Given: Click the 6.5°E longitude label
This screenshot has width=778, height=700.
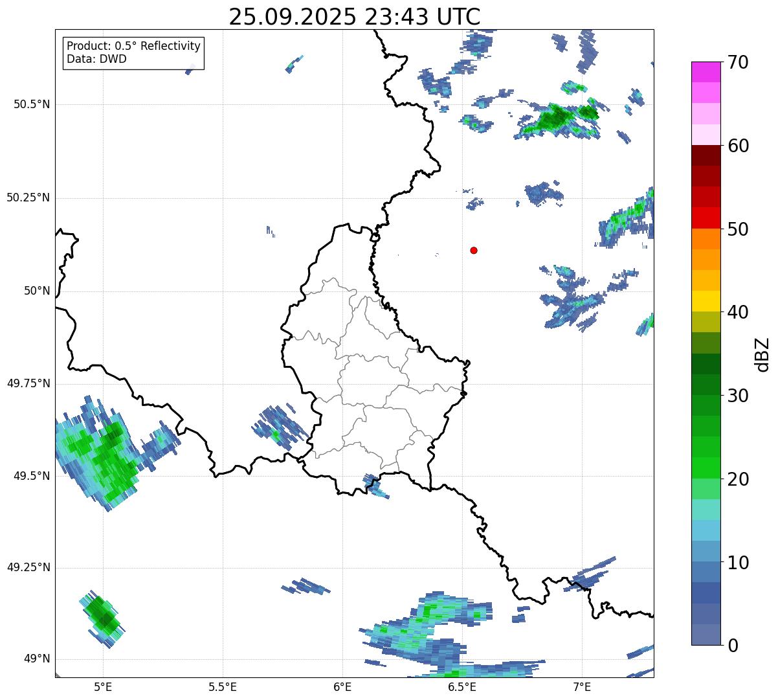Looking at the screenshot, I should point(462,686).
